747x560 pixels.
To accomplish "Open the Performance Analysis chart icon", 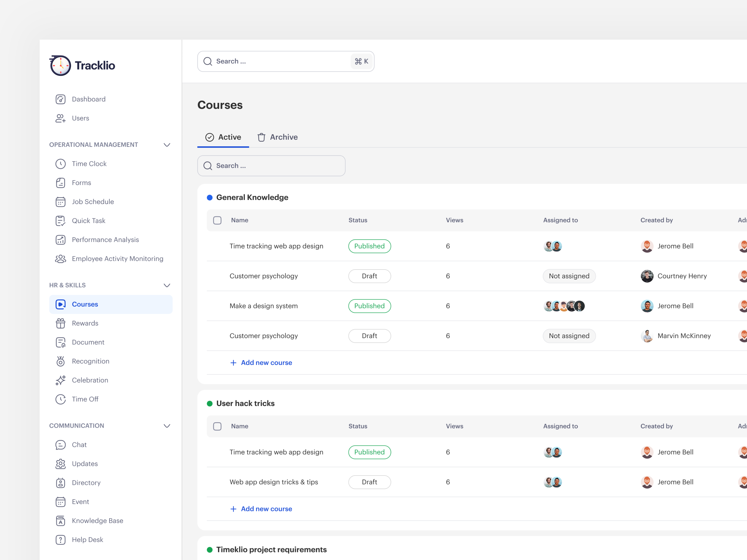I will [x=60, y=240].
